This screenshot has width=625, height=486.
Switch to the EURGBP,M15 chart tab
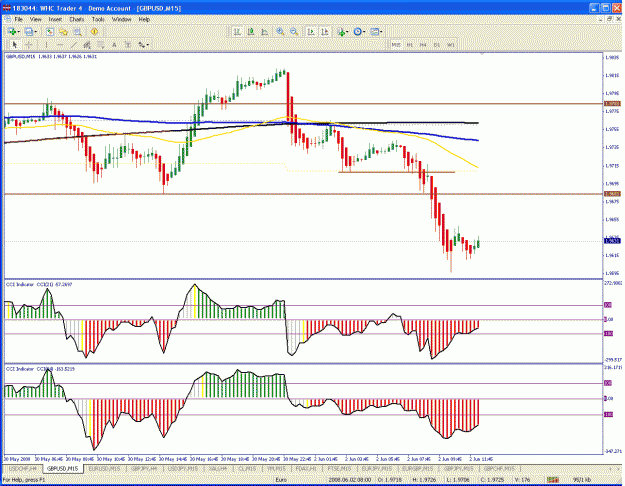click(x=417, y=468)
